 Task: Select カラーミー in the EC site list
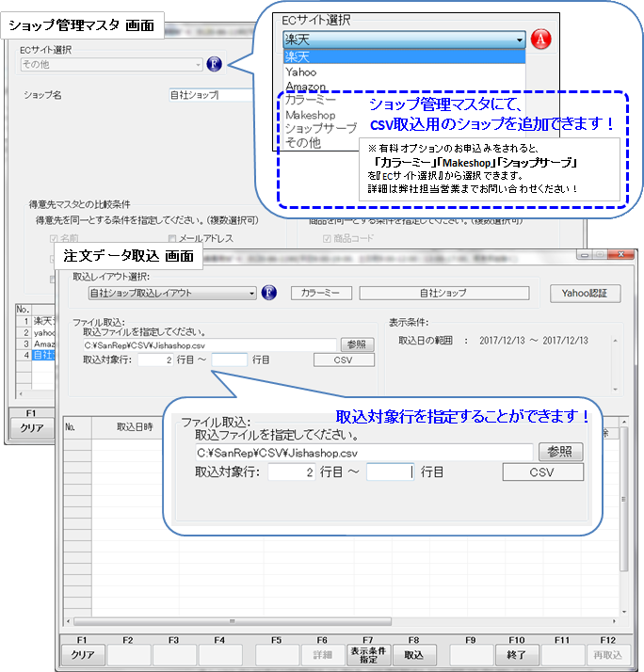click(x=311, y=100)
